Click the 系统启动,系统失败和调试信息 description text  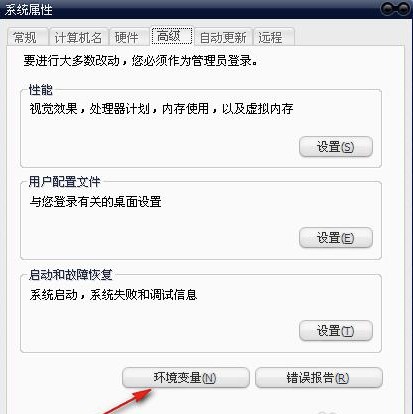(x=113, y=294)
